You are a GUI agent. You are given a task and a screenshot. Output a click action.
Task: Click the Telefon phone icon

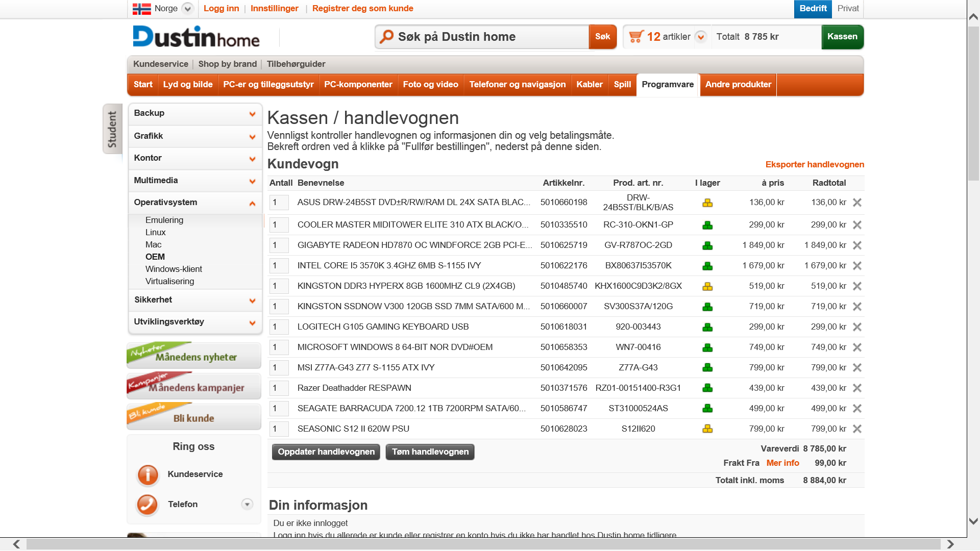click(148, 505)
